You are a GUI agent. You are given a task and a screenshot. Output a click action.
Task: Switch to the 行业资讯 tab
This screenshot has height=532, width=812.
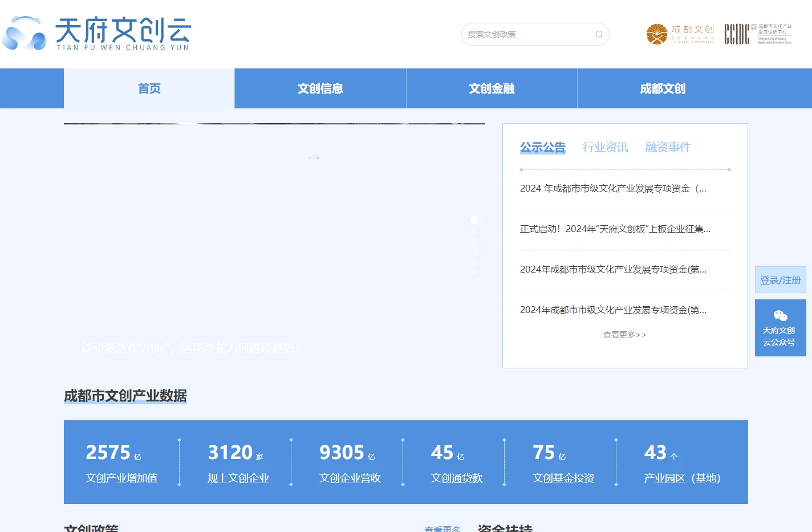pos(606,147)
